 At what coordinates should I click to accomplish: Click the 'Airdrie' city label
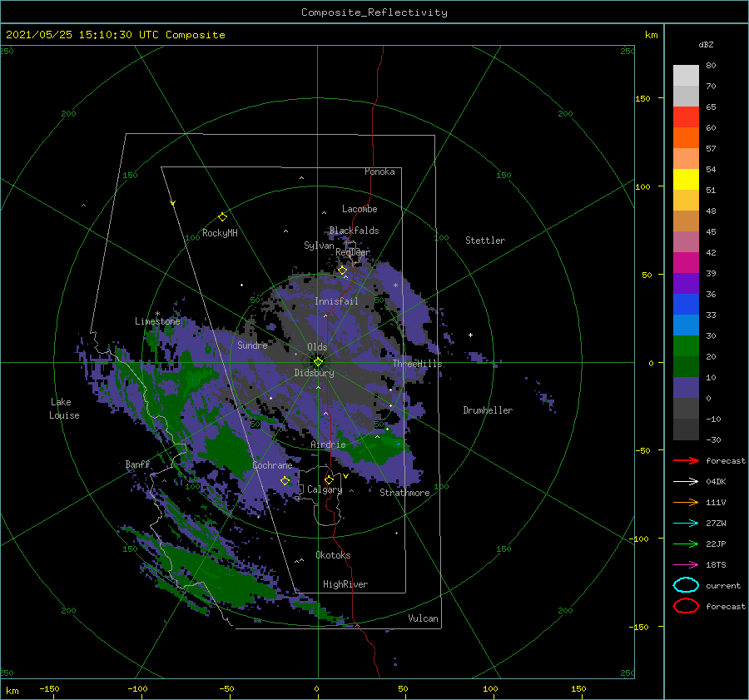click(328, 444)
